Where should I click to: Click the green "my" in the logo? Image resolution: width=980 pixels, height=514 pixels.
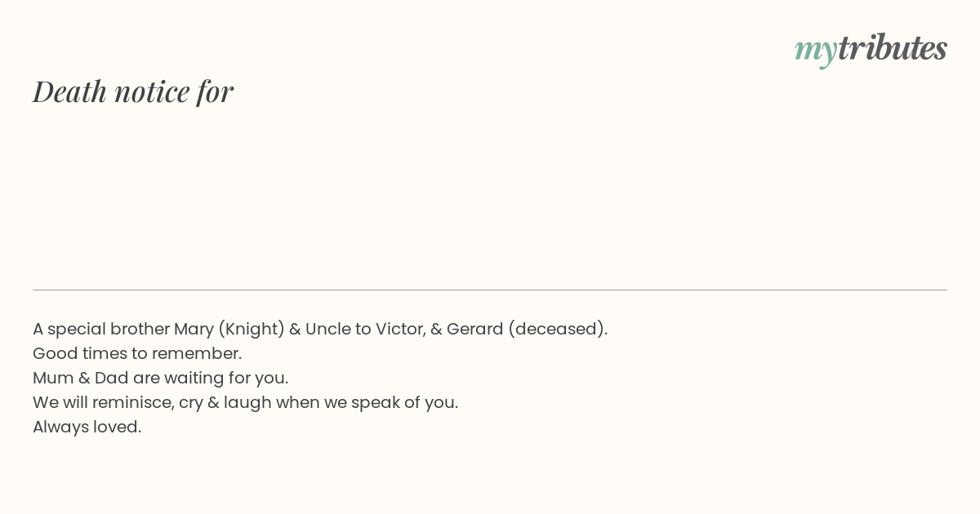click(x=816, y=51)
